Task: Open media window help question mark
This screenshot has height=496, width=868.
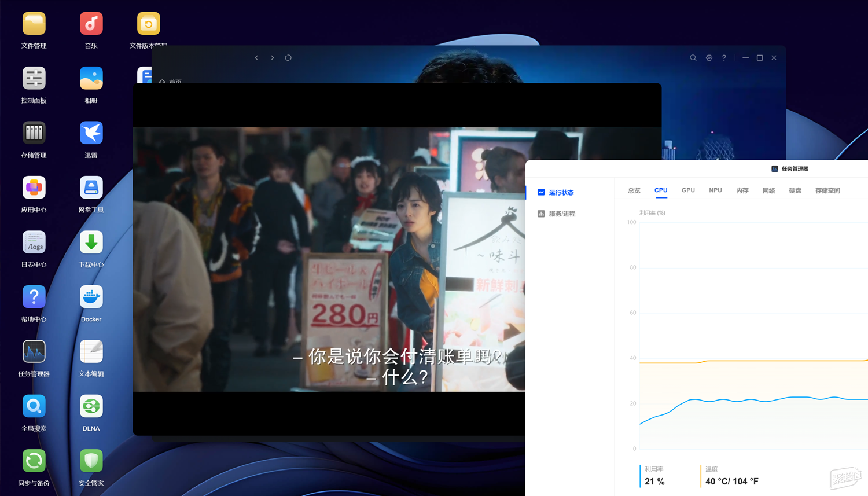Action: pyautogui.click(x=724, y=58)
